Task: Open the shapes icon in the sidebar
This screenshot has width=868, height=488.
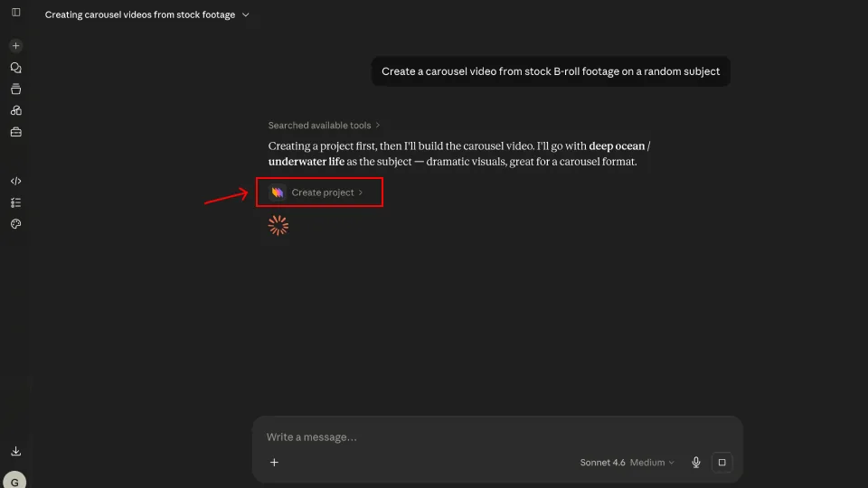Action: point(16,110)
